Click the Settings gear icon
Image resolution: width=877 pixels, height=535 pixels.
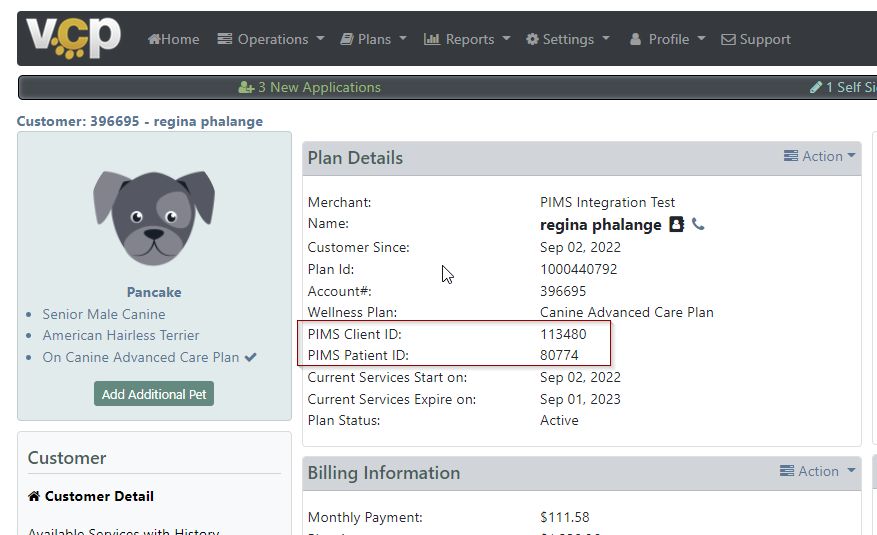click(532, 39)
